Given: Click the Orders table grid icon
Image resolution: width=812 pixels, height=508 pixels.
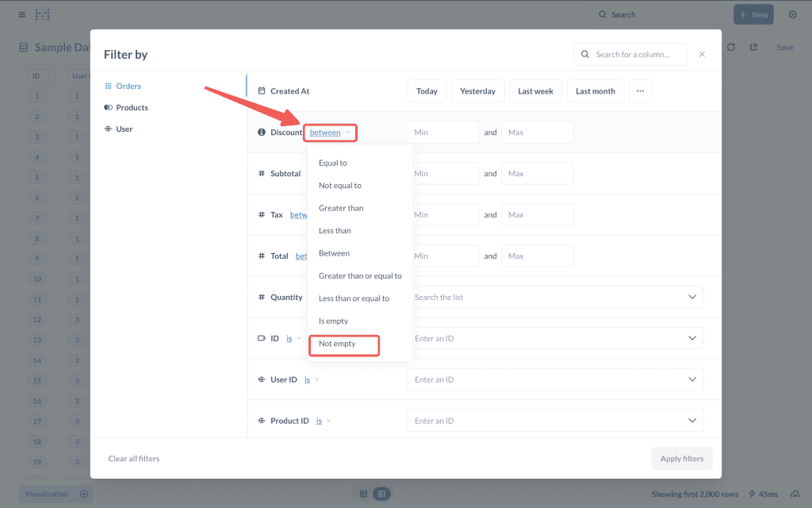Looking at the screenshot, I should [108, 86].
